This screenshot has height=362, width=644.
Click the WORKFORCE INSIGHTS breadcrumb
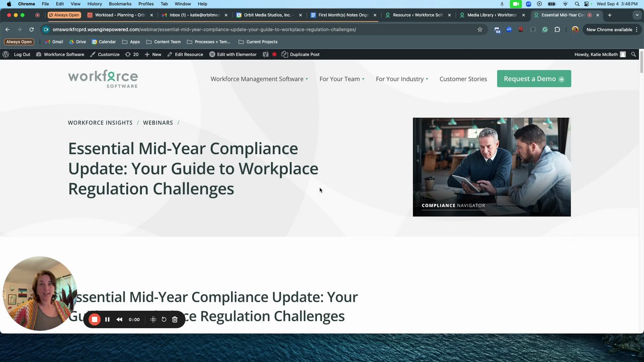tap(100, 123)
